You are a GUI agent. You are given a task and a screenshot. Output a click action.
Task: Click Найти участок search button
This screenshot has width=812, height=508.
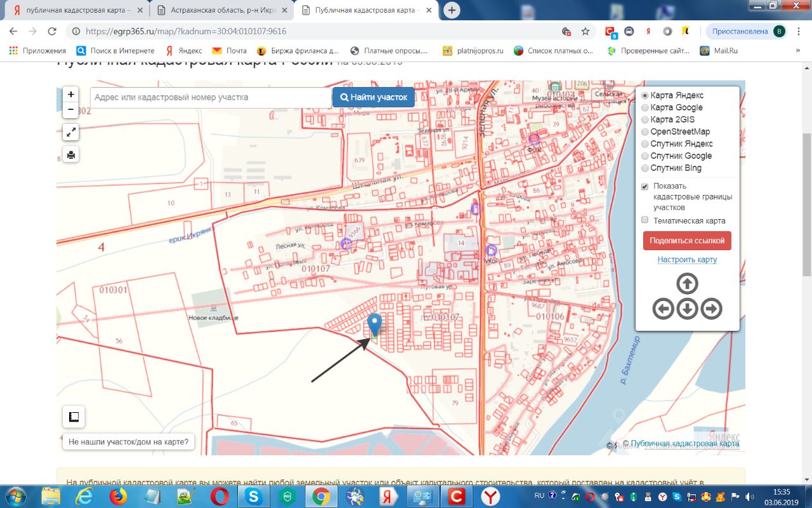pyautogui.click(x=374, y=97)
